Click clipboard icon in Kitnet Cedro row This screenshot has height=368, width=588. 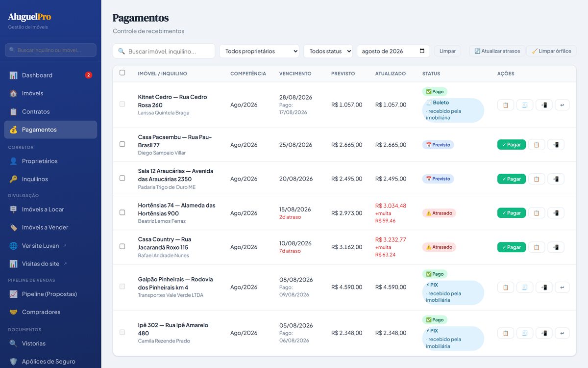click(506, 105)
